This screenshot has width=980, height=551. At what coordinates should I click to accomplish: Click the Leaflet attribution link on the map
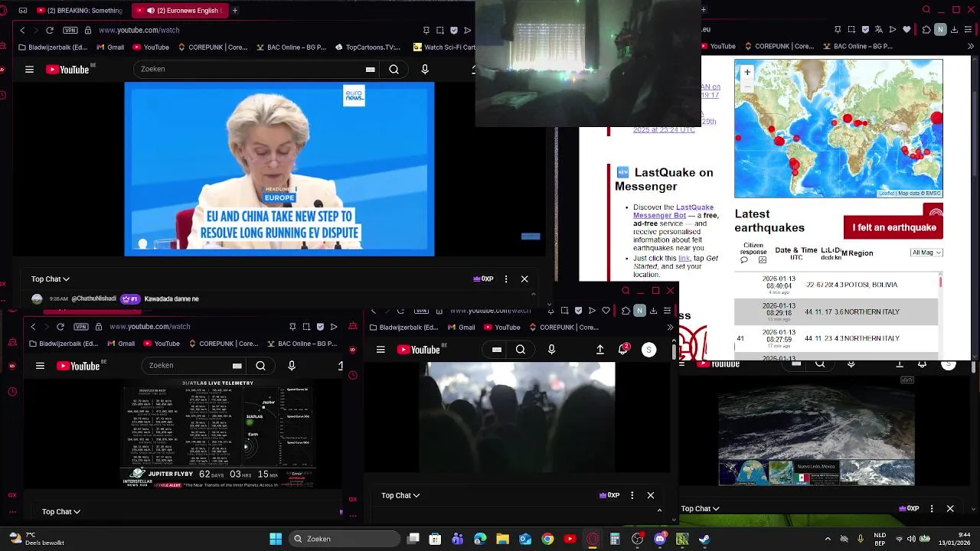click(887, 194)
